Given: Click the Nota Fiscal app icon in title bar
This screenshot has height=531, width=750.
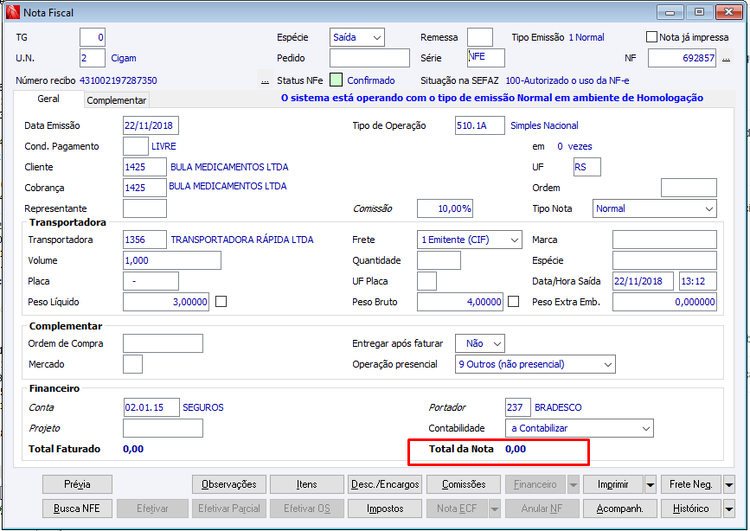Looking at the screenshot, I should pyautogui.click(x=12, y=12).
